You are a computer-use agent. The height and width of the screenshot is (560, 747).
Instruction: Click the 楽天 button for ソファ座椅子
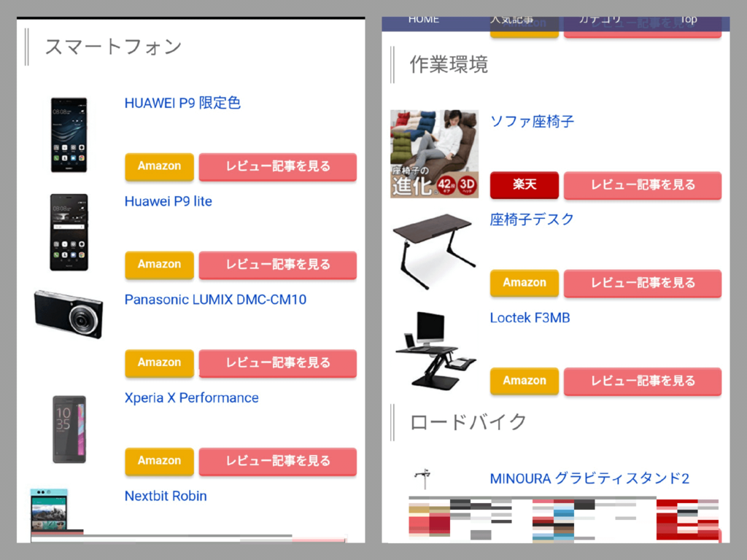click(x=524, y=184)
